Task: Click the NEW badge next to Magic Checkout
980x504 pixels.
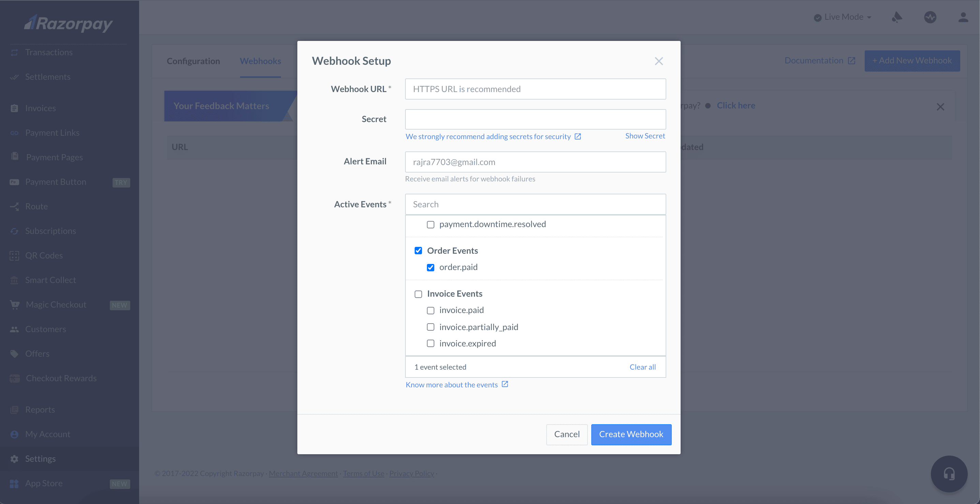Action: pyautogui.click(x=119, y=306)
